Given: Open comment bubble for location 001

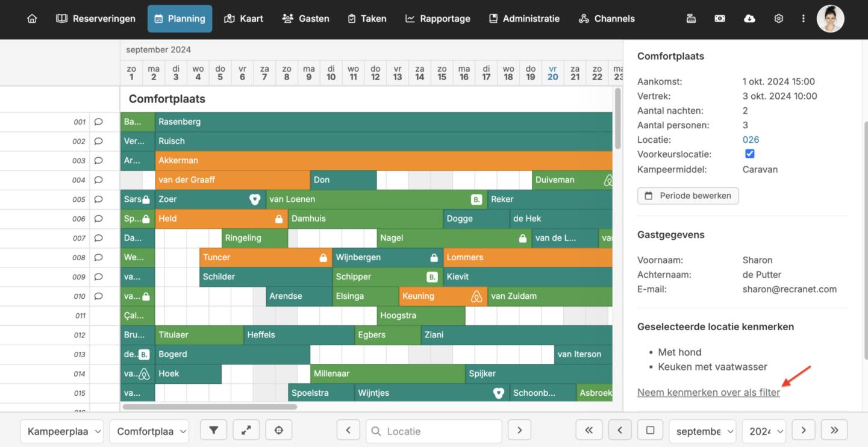Looking at the screenshot, I should click(x=99, y=122).
